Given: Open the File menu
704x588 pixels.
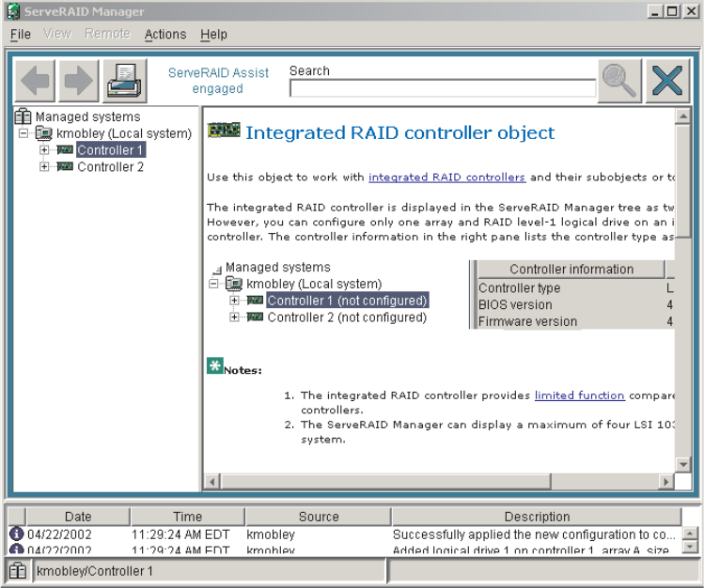Looking at the screenshot, I should [21, 35].
